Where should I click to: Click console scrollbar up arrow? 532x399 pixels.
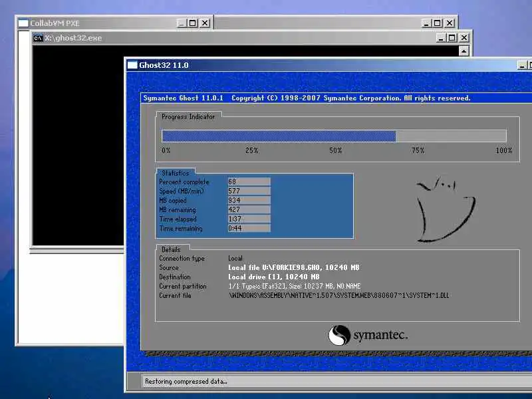[x=464, y=51]
